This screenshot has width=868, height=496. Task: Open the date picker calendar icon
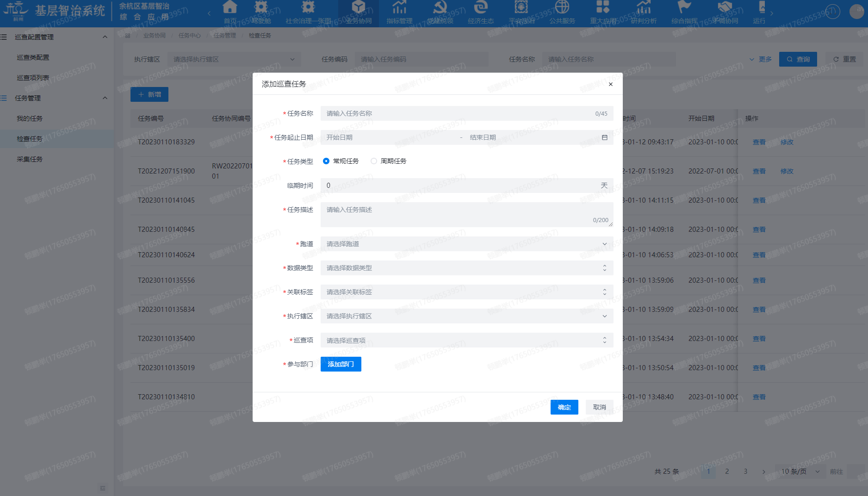(x=604, y=137)
